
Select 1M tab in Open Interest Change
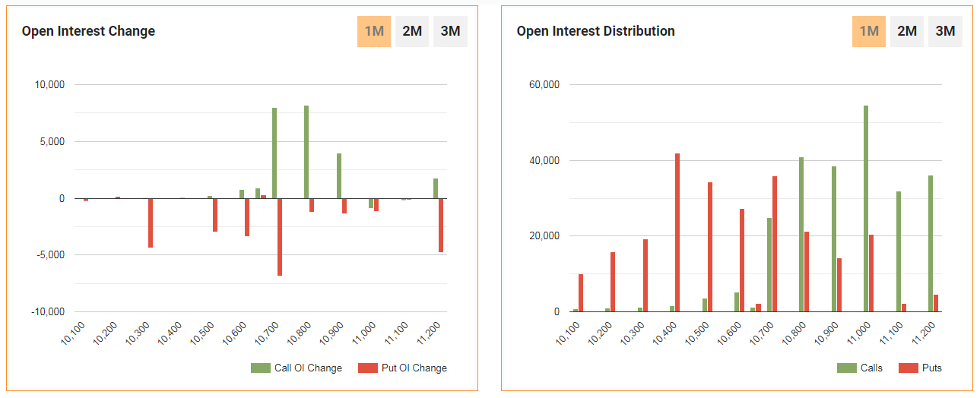[373, 31]
